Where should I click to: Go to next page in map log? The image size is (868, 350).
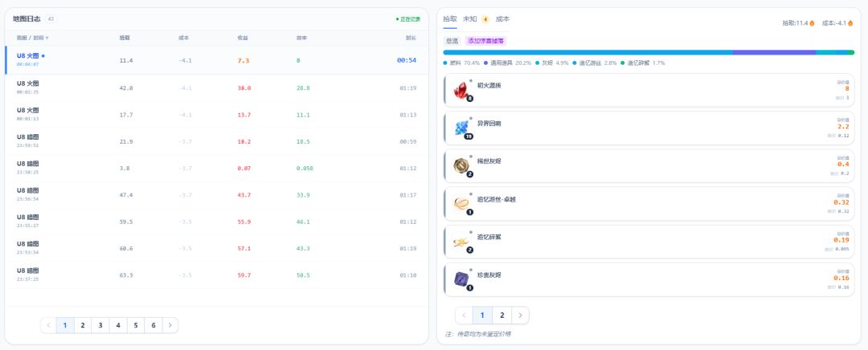pos(170,326)
